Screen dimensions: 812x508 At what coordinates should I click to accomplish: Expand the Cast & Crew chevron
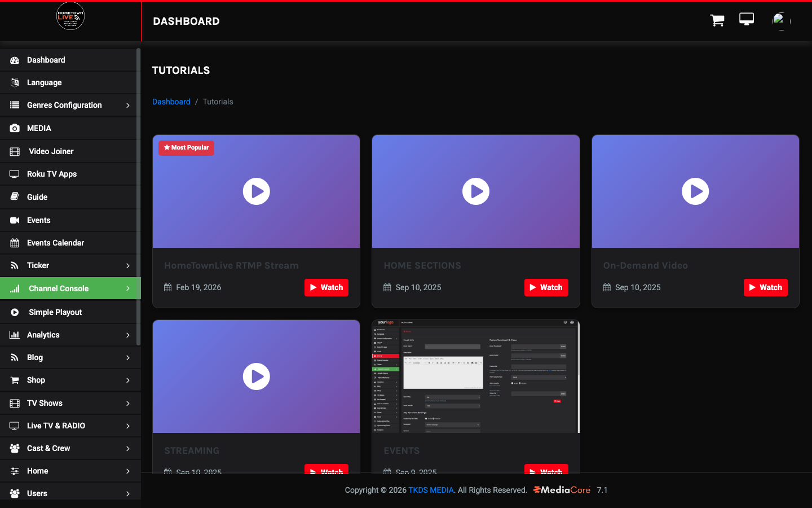point(128,449)
